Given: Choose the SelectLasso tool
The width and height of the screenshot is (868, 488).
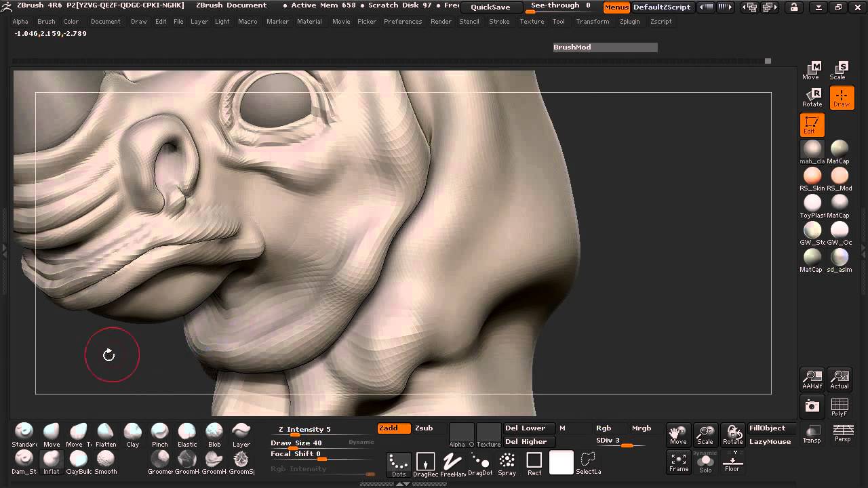Looking at the screenshot, I should pos(589,464).
